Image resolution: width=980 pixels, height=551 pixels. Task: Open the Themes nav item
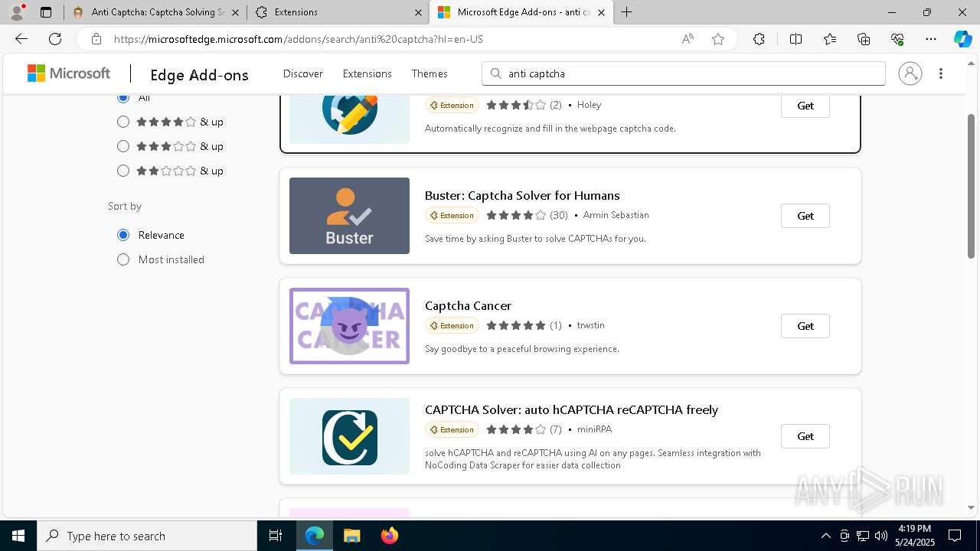(x=430, y=73)
